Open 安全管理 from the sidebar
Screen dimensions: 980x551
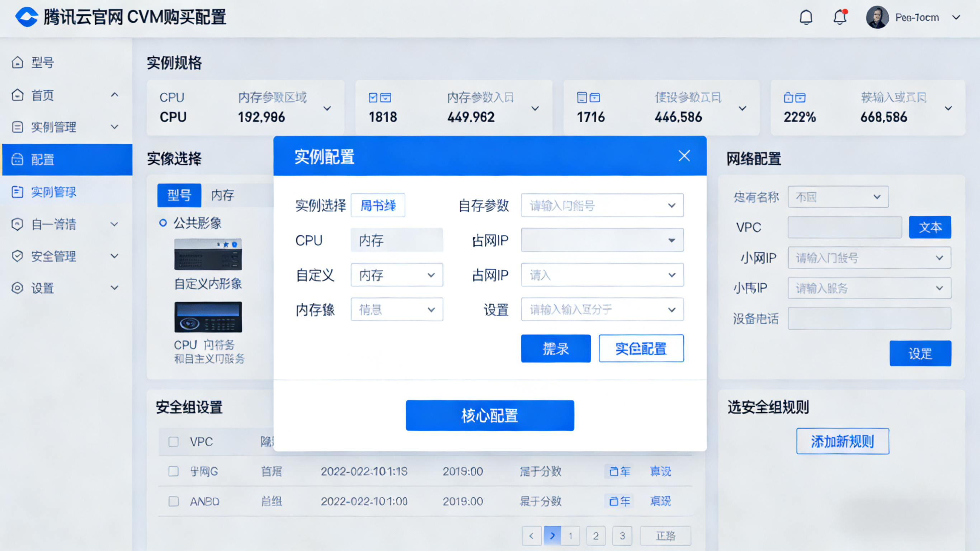(53, 256)
